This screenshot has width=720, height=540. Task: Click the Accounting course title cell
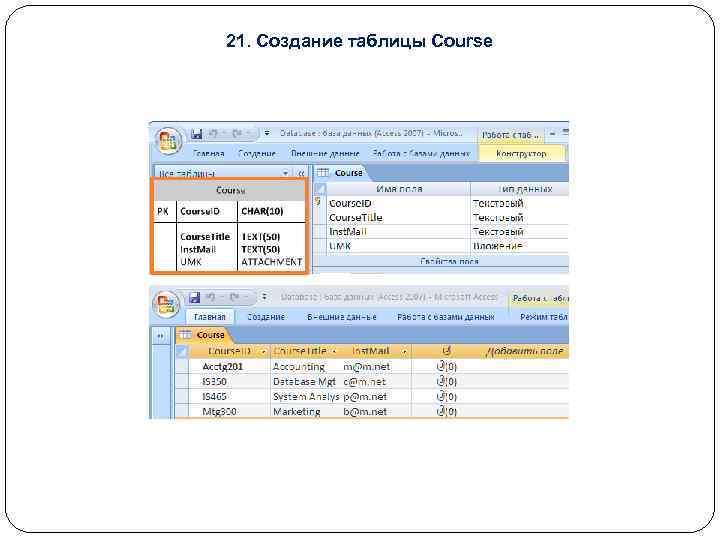click(x=299, y=367)
